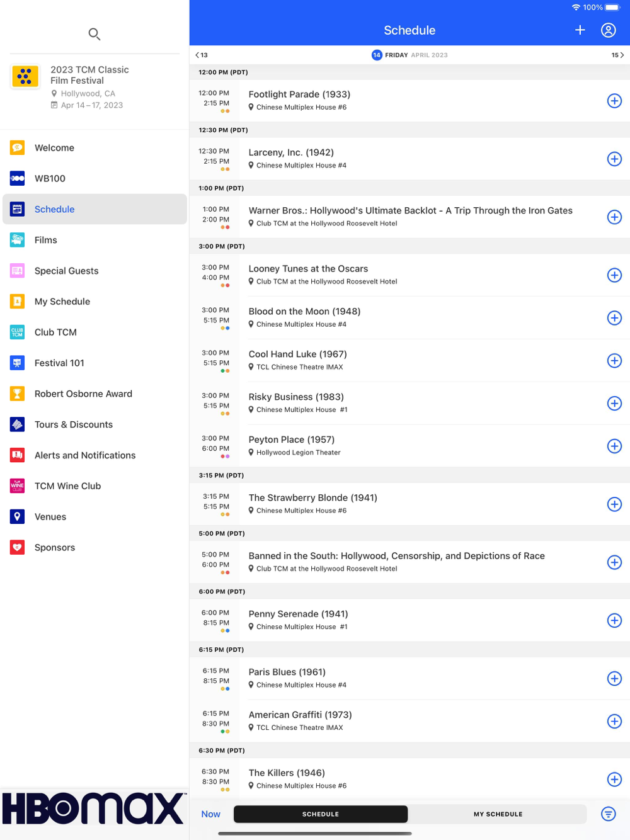Open the filter icon in bottom bar

(x=609, y=814)
